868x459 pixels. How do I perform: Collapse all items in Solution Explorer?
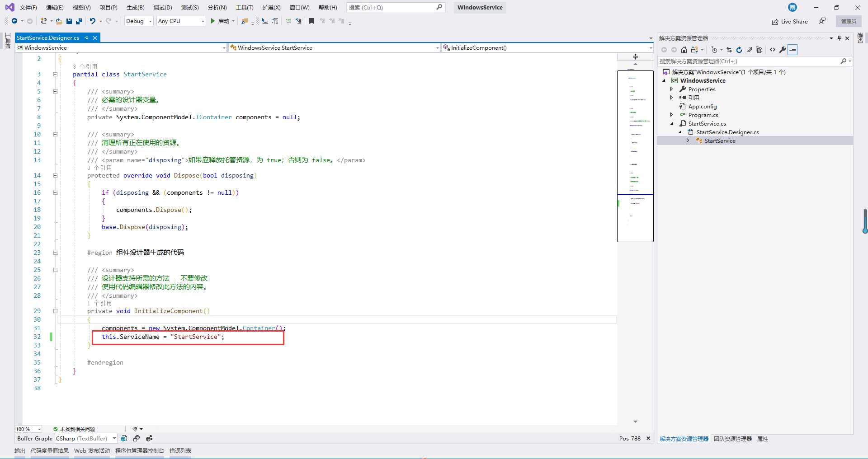(749, 50)
